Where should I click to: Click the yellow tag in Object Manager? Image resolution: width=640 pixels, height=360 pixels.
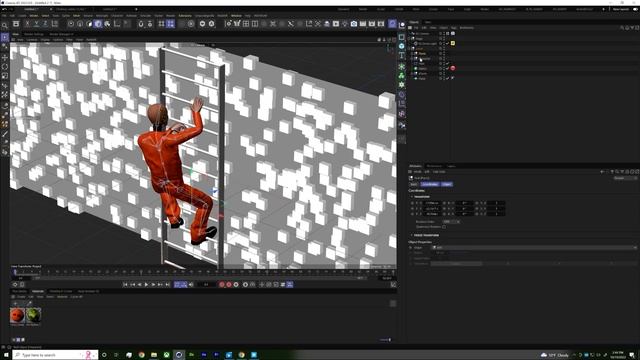453,43
